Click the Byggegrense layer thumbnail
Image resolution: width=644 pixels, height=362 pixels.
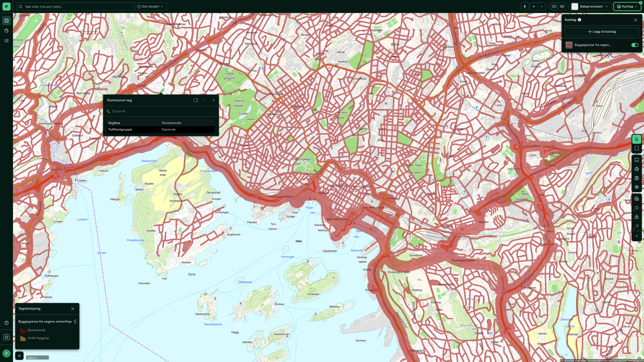[x=569, y=45]
